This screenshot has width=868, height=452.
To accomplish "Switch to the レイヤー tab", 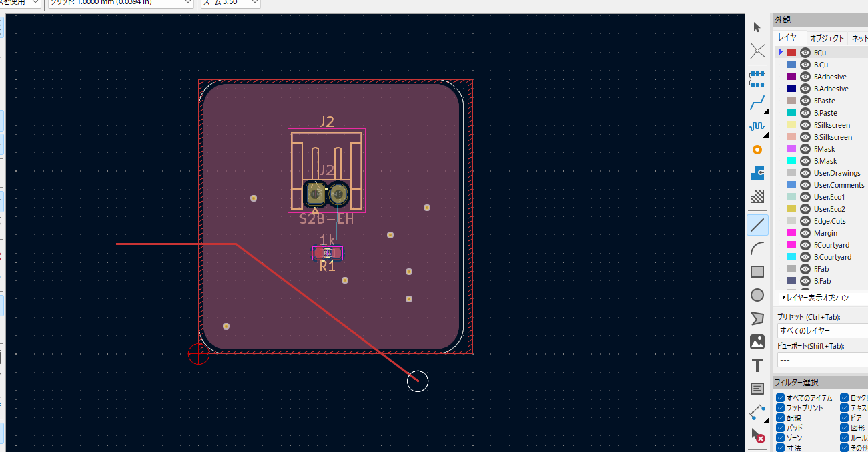I will [x=790, y=38].
